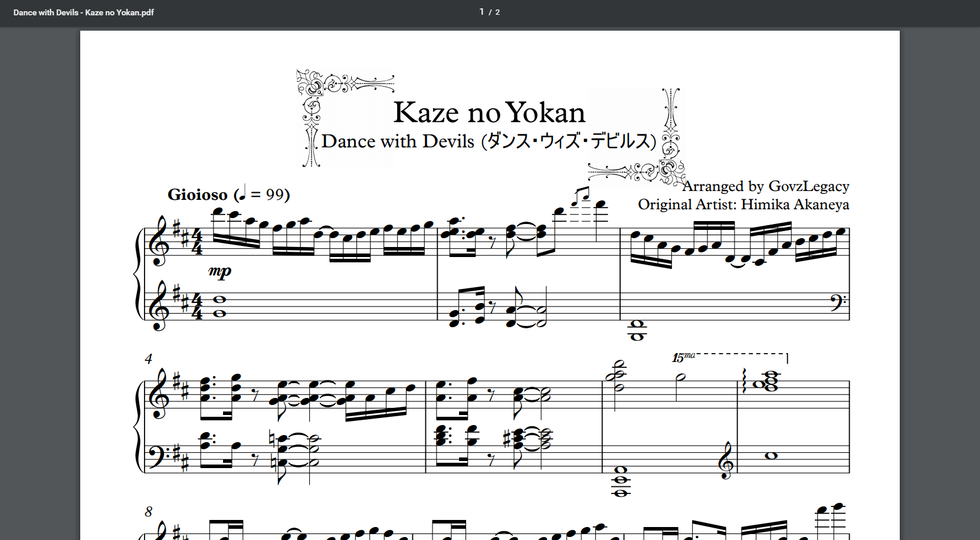Click the current page number field

(x=481, y=12)
